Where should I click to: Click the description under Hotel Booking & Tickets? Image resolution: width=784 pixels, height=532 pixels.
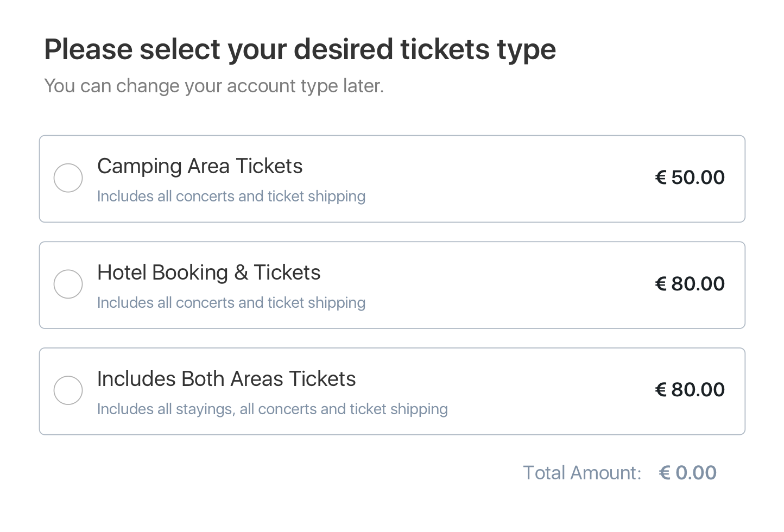tap(231, 303)
